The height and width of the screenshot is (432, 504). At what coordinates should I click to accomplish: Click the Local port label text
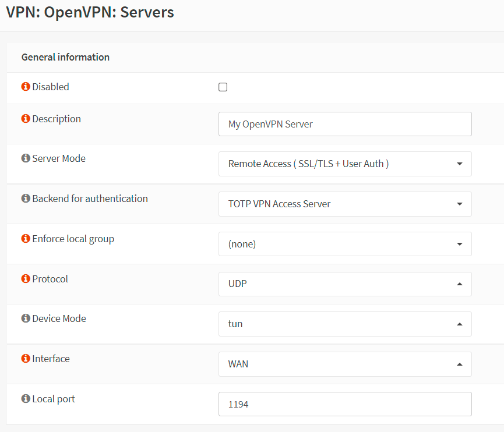click(x=54, y=399)
